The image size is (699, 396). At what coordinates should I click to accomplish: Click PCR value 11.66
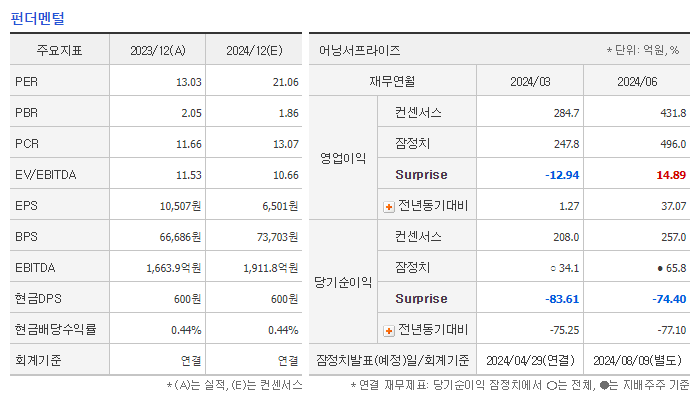coord(189,144)
